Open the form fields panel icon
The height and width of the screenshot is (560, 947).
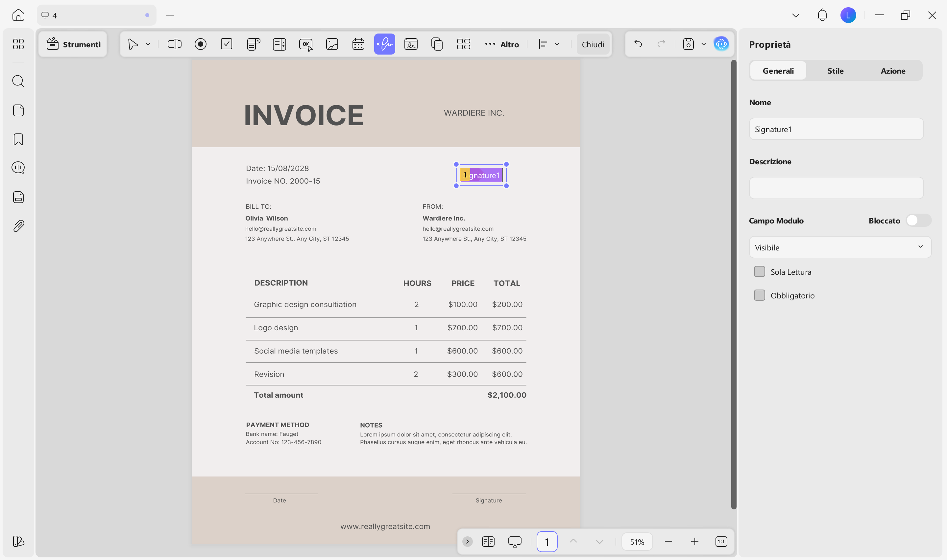(18, 197)
